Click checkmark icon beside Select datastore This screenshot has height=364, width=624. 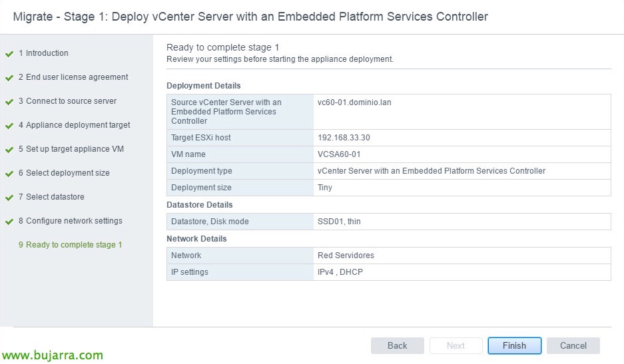coord(9,198)
